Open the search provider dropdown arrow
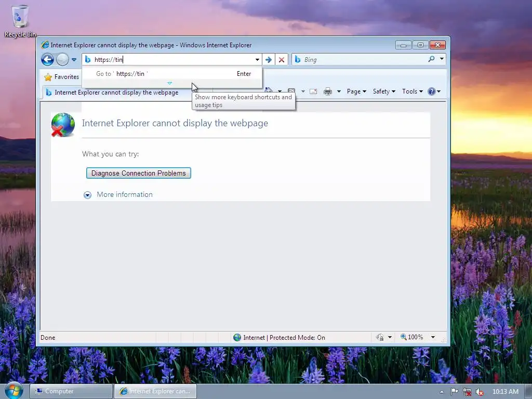The image size is (532, 399). tap(442, 59)
